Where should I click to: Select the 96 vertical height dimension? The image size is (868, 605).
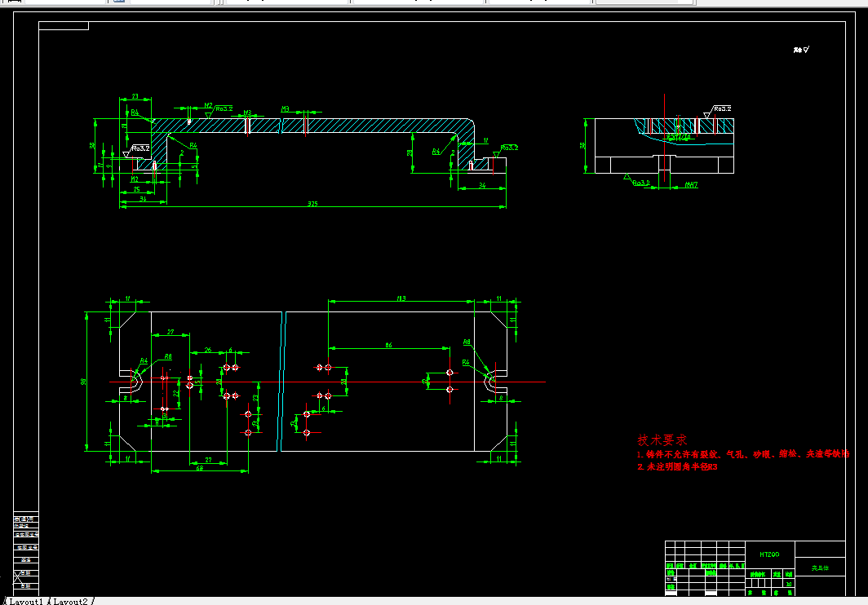point(83,382)
